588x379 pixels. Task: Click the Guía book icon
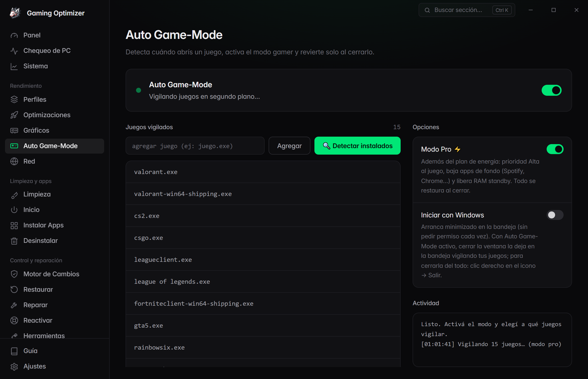click(14, 351)
